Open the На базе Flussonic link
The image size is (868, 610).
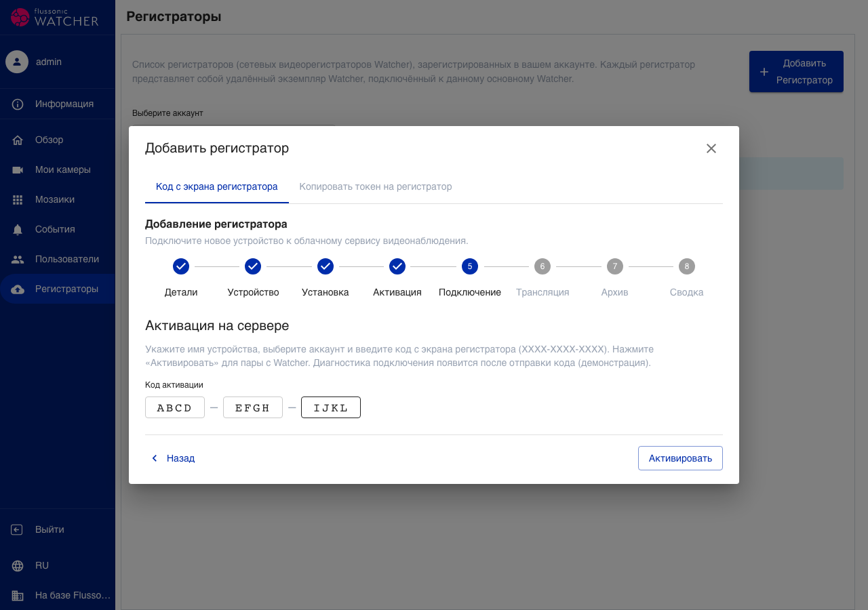tap(73, 596)
